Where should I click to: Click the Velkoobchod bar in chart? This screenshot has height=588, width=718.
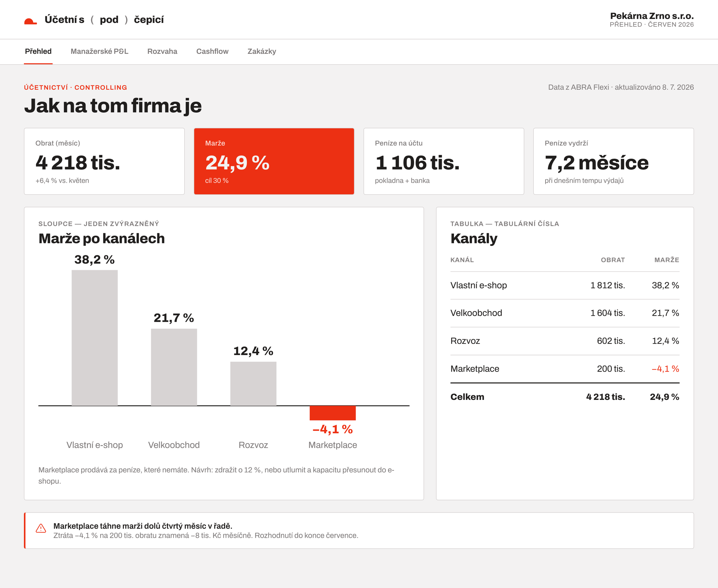[174, 367]
